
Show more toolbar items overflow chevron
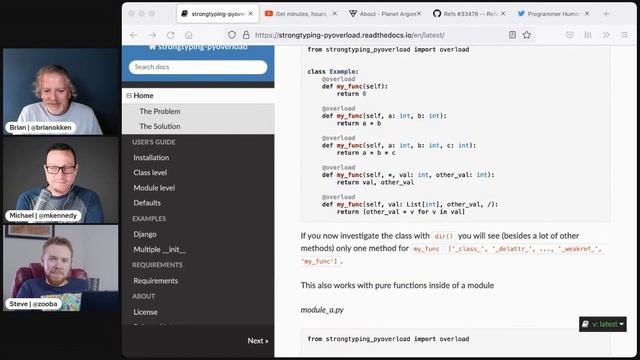606,35
